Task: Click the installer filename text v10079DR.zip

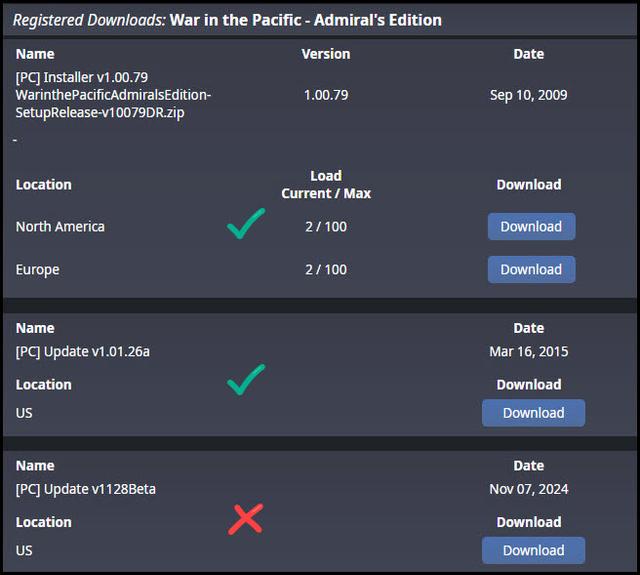Action: click(x=113, y=104)
